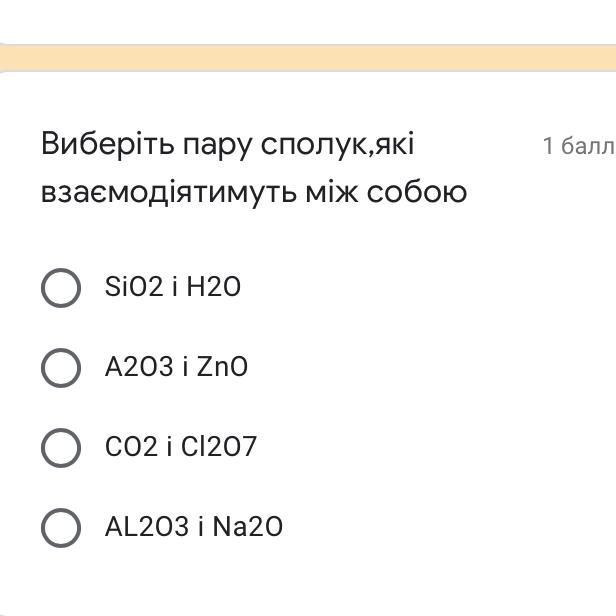
Task: Click the AL2O3 formula text
Action: coord(146,527)
